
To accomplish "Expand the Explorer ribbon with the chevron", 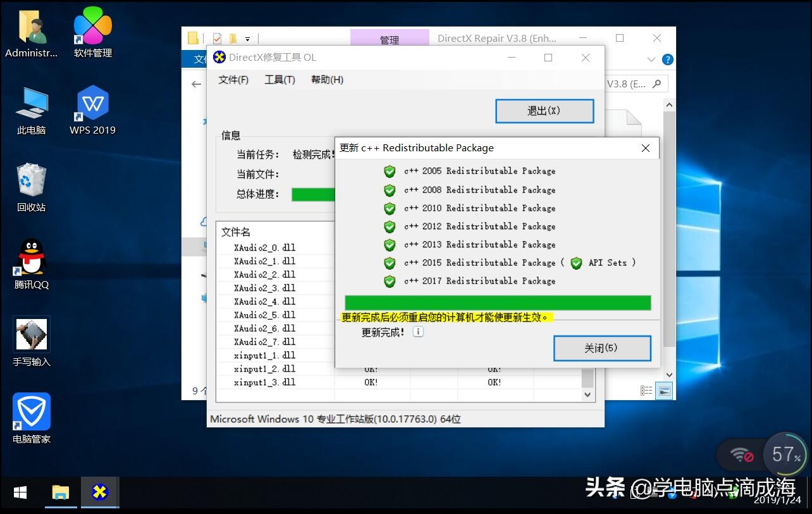I will (651, 60).
